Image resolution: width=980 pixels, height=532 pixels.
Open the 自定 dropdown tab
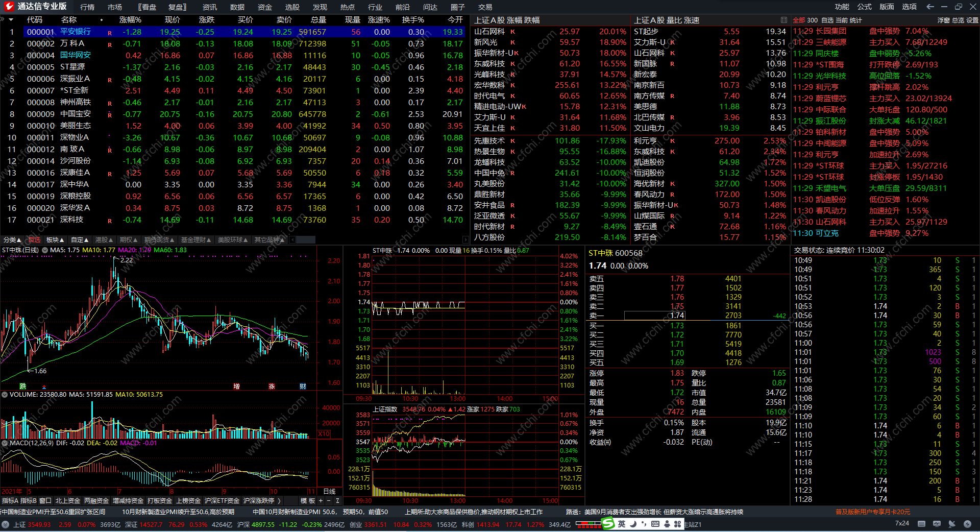80,240
